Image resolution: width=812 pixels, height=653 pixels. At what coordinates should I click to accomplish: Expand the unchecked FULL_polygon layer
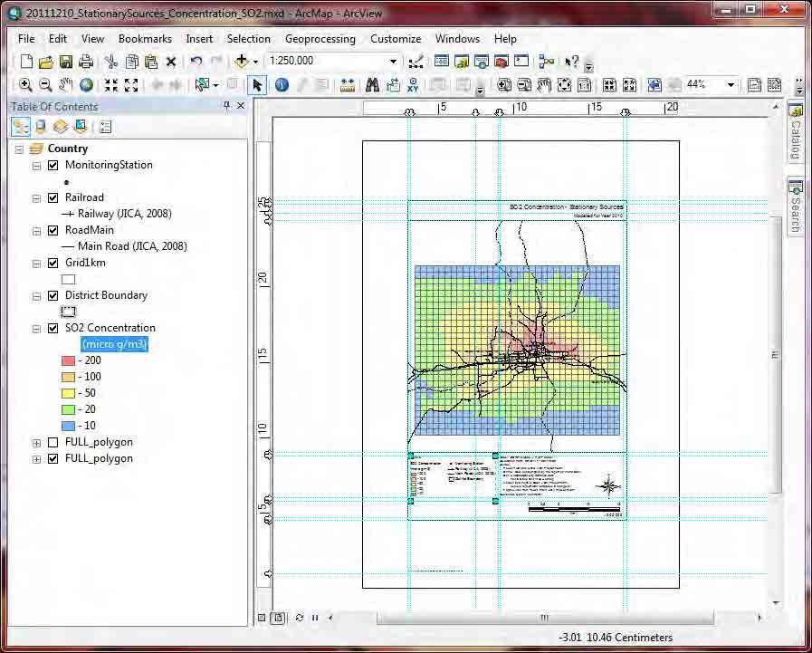click(x=36, y=443)
